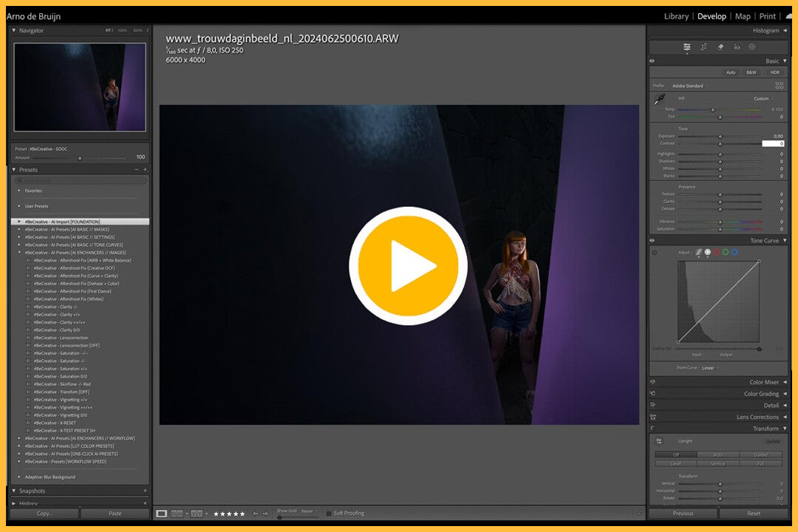Select the red channel tone curve
The image size is (798, 532).
pyautogui.click(x=716, y=252)
